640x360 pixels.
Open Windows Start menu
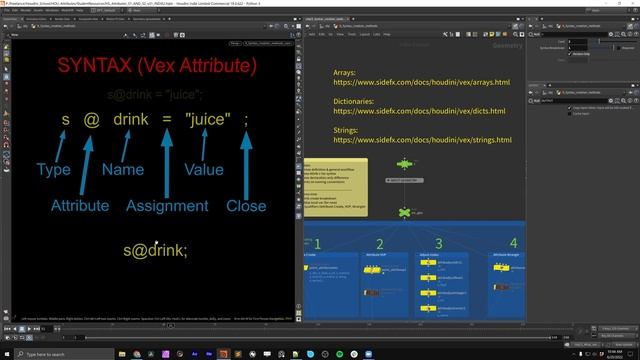(7, 354)
